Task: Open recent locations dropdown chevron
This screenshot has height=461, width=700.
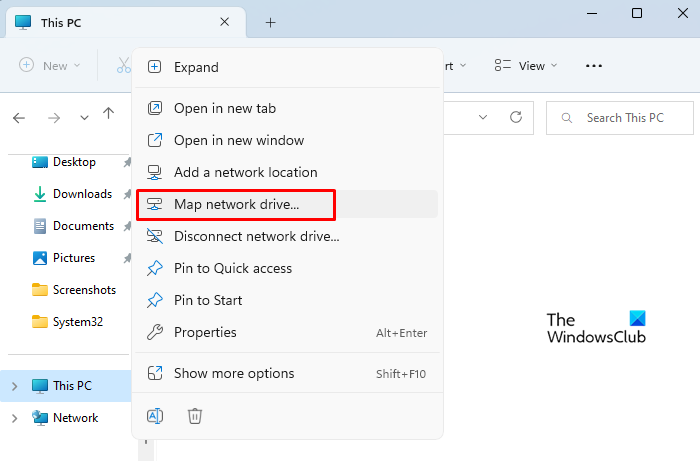Action: point(84,118)
